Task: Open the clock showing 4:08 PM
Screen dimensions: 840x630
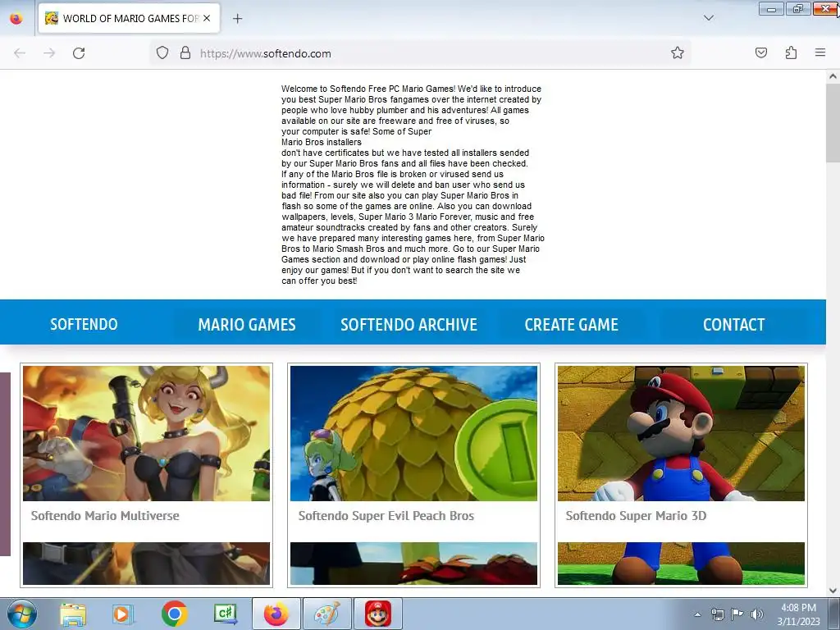Action: click(x=798, y=614)
